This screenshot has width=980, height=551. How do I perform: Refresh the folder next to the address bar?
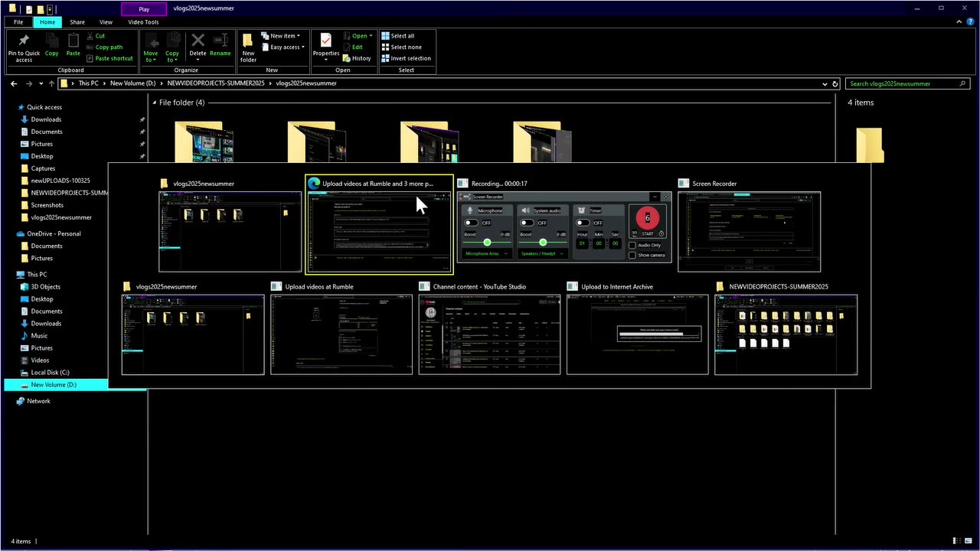(x=835, y=83)
